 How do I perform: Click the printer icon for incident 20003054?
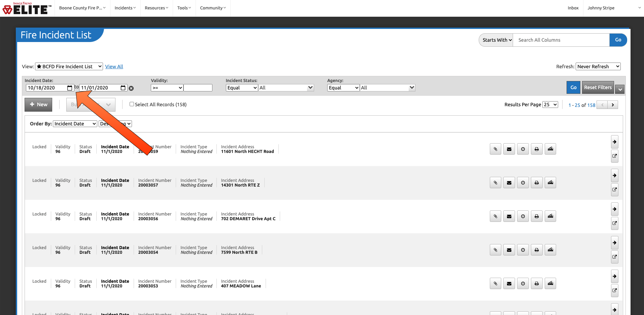pyautogui.click(x=537, y=250)
